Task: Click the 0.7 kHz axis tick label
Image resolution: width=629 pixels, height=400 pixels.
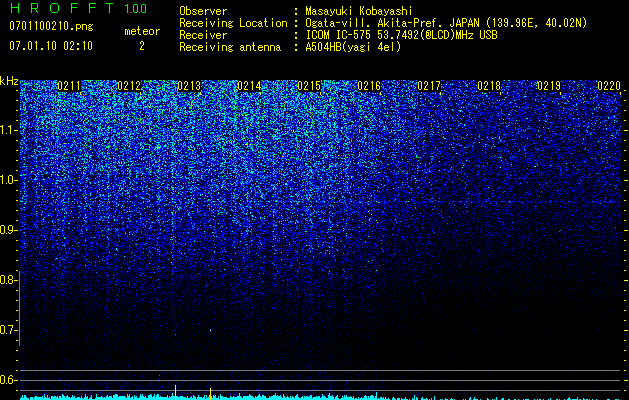Action: coord(9,330)
